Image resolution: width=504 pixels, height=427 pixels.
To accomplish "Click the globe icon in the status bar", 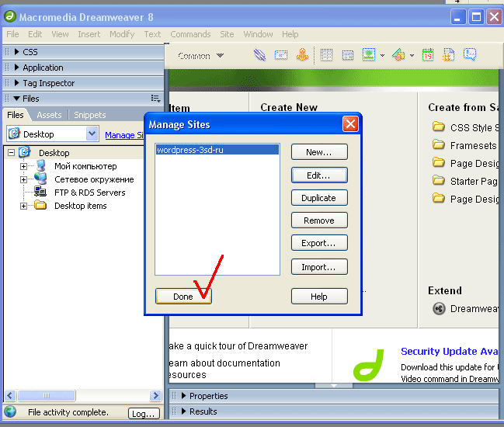I will pyautogui.click(x=10, y=411).
